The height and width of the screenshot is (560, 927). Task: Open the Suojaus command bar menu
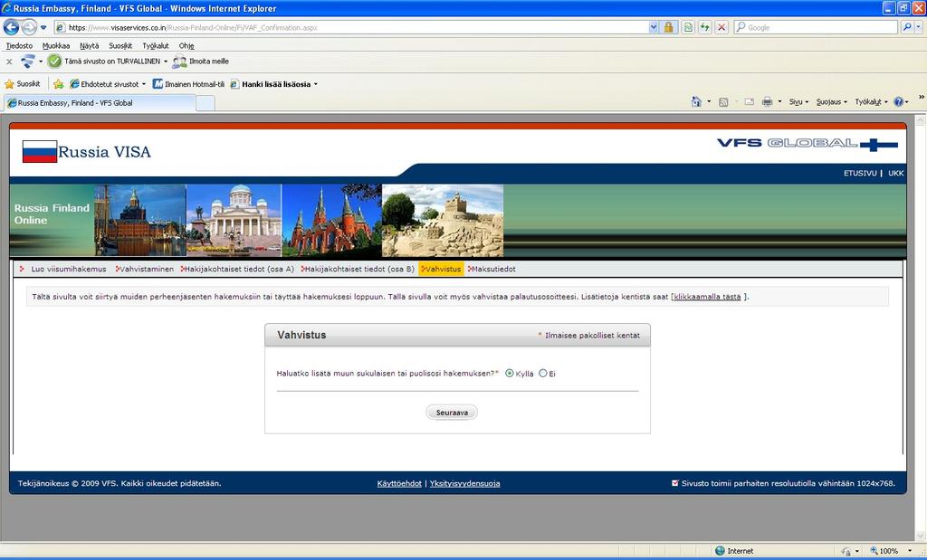831,101
